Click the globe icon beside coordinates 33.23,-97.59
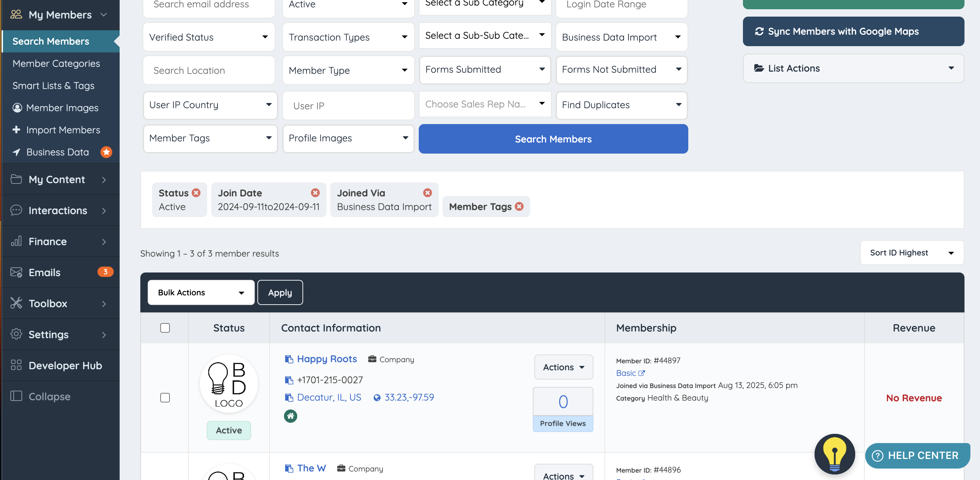Viewport: 980px width, 480px height. coord(377,397)
